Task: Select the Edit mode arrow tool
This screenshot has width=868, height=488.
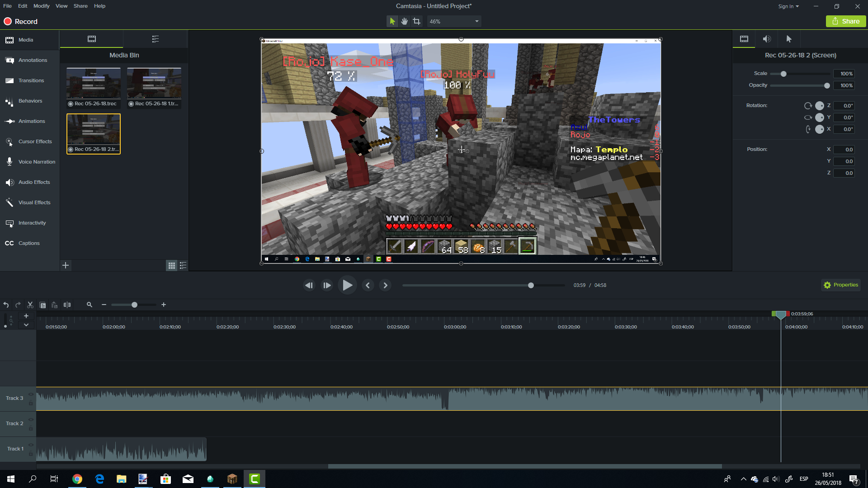Action: click(392, 21)
